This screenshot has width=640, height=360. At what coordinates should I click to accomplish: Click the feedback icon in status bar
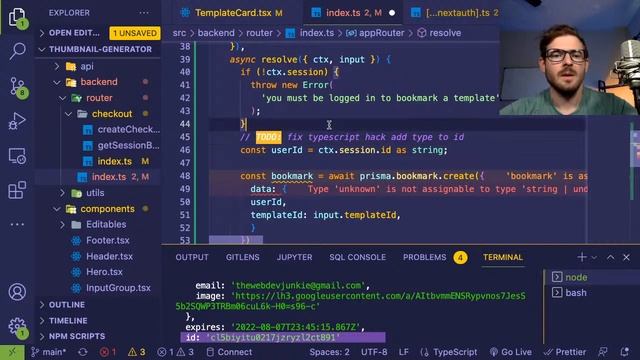pos(602,352)
